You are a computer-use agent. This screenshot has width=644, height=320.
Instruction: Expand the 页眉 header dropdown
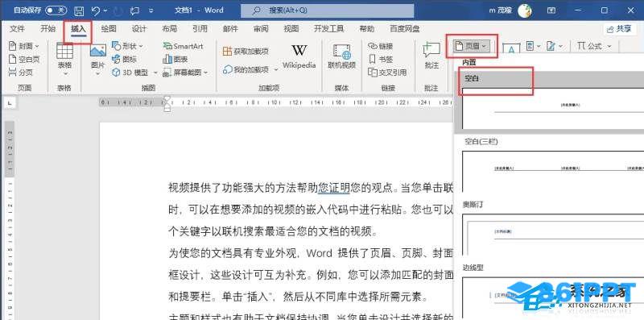[x=472, y=47]
